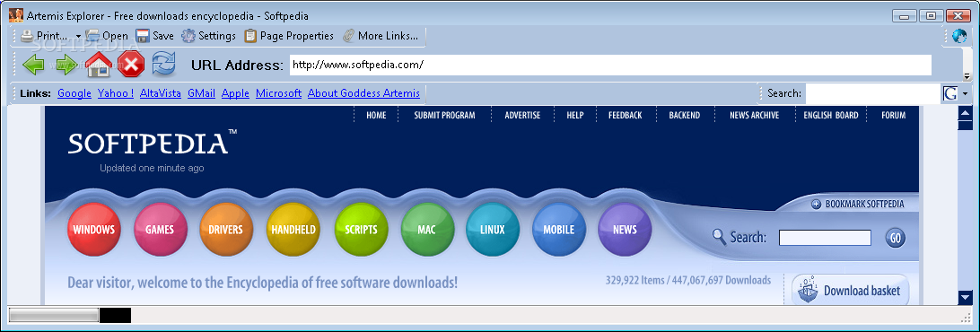Select the purple NEWS category ball
This screenshot has width=980, height=332.
pos(625,230)
